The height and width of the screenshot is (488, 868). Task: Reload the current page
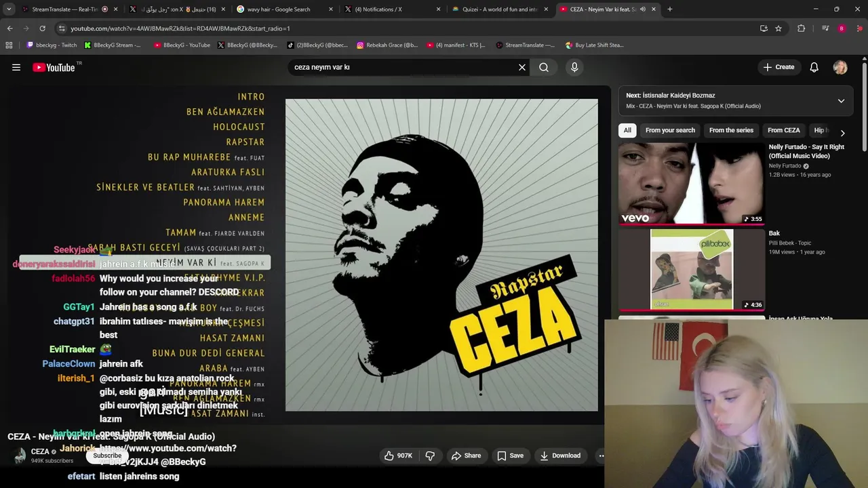click(42, 28)
